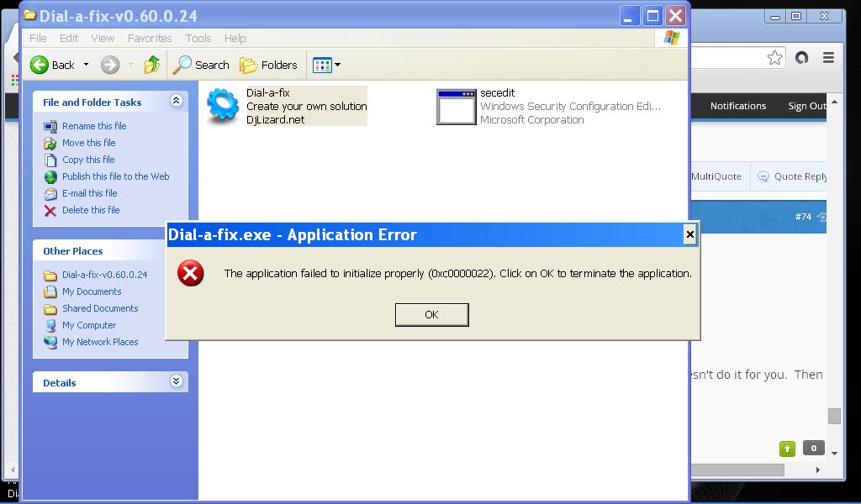Open My Computer in Other Places
The height and width of the screenshot is (504, 861).
[89, 325]
